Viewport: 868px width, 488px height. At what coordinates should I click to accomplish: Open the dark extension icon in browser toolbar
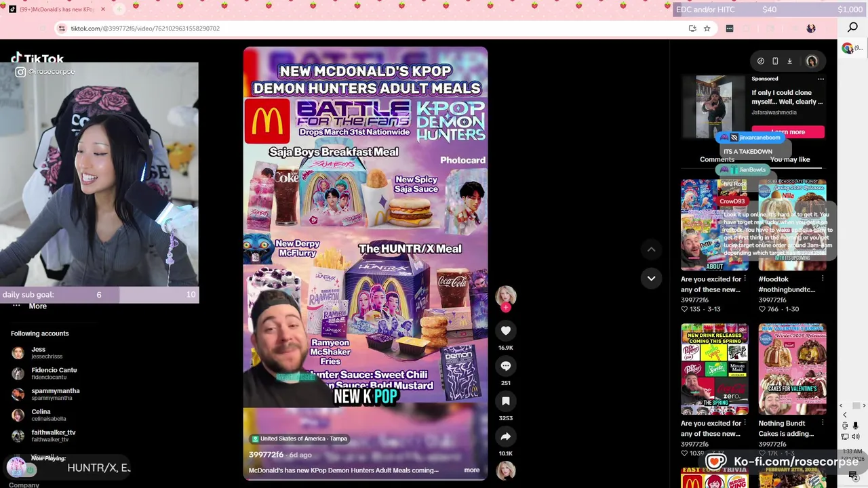tap(729, 28)
